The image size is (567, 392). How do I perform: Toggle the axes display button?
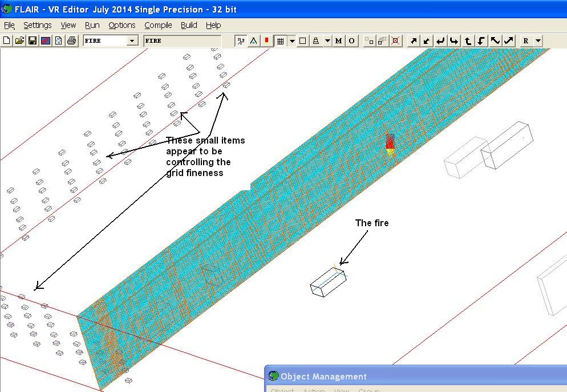pyautogui.click(x=241, y=40)
